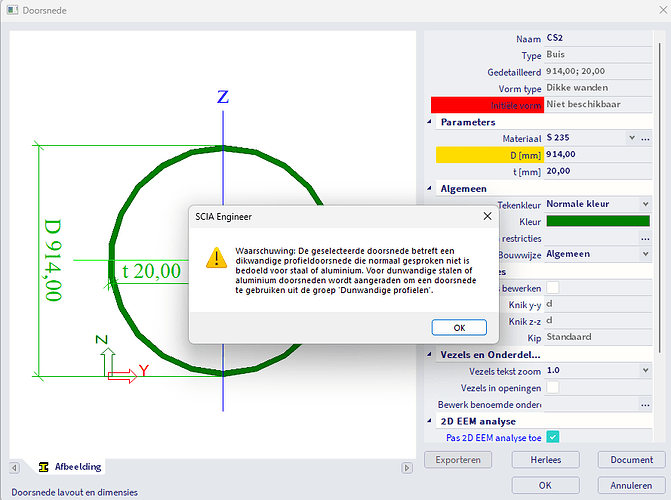Disable Pas 2D EEM analyse toe
The width and height of the screenshot is (671, 500).
click(552, 437)
